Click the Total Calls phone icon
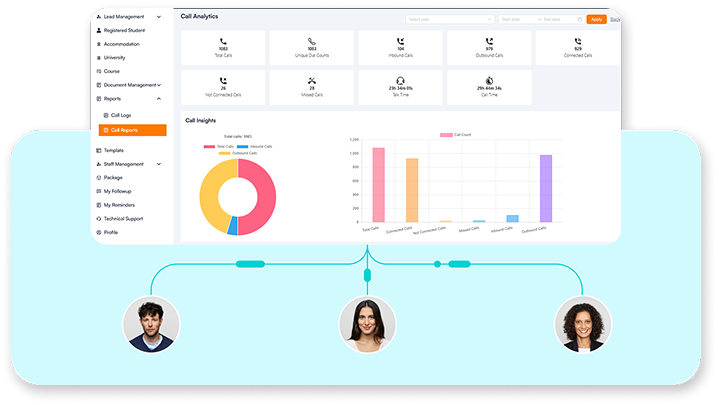The height and width of the screenshot is (405, 719). coord(224,41)
